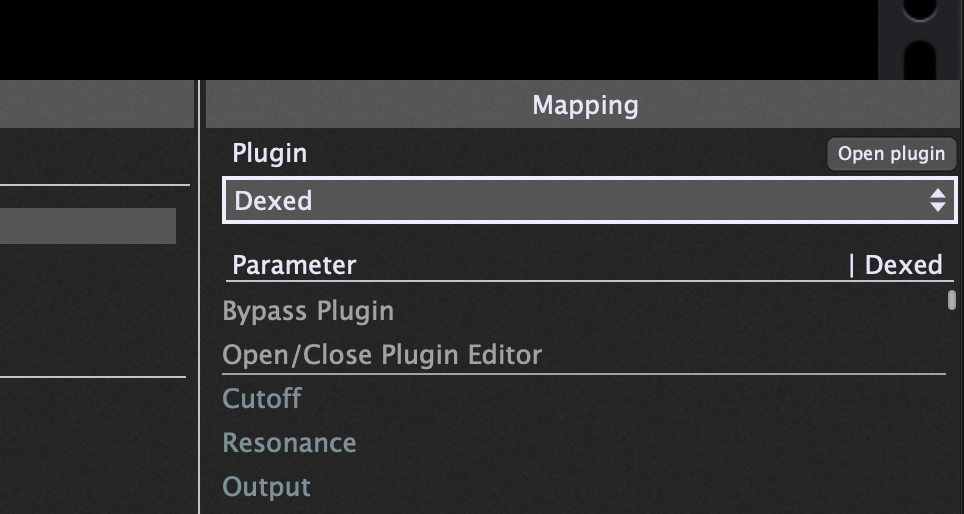Click the Mapping panel header

click(x=585, y=105)
